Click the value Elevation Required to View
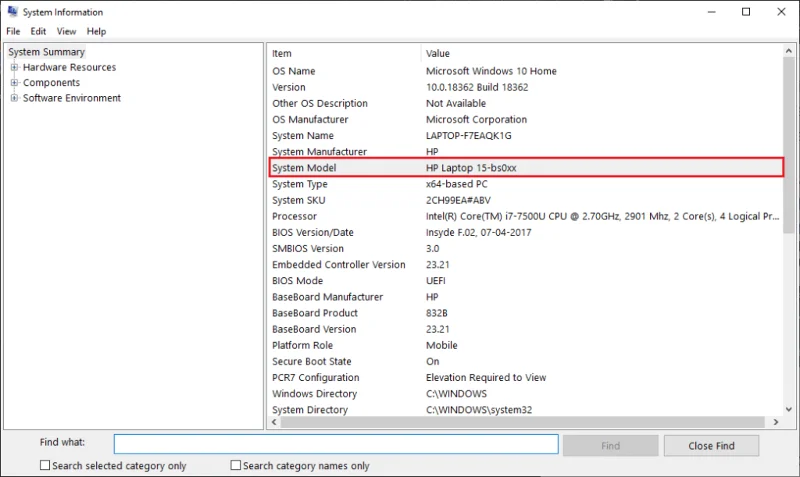 coord(486,378)
